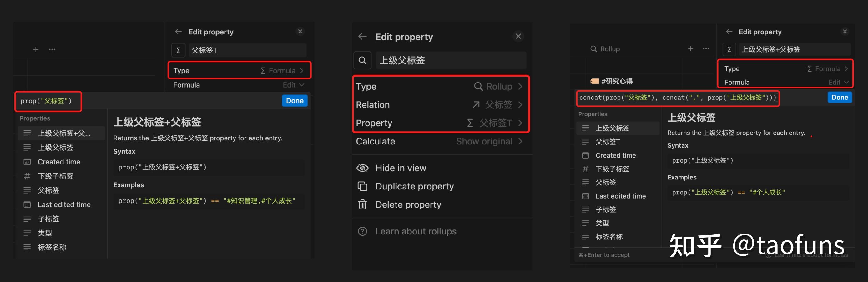Click the sigma icon beside the 父标签T name field
This screenshot has width=868, height=282.
click(x=178, y=50)
